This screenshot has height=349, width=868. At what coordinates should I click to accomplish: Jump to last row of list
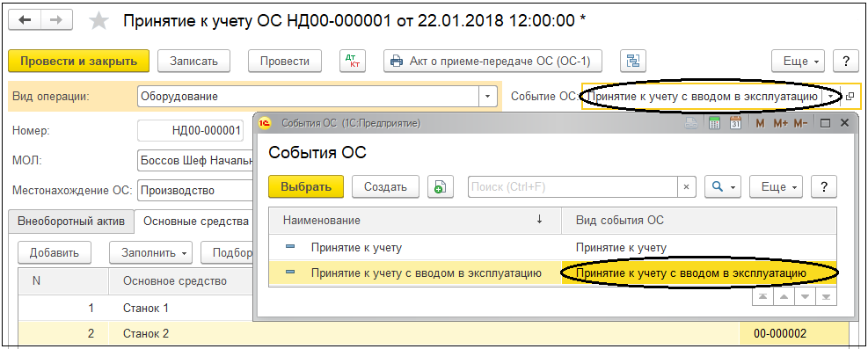(826, 297)
